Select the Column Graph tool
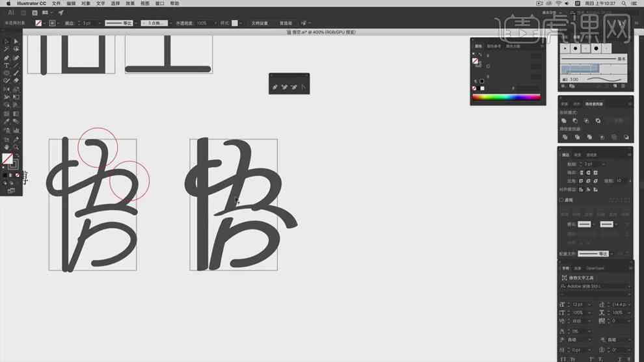Viewport: 644px width, 362px height. pos(16,131)
